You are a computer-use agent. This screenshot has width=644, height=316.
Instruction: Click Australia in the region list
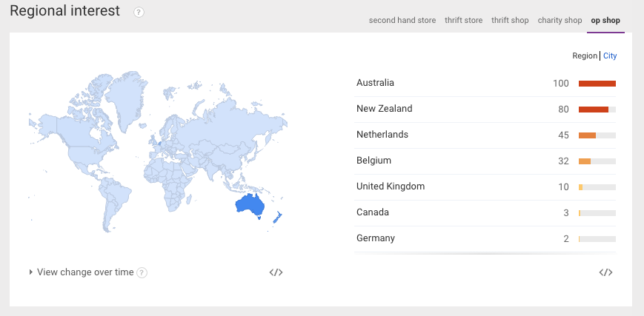coord(375,83)
